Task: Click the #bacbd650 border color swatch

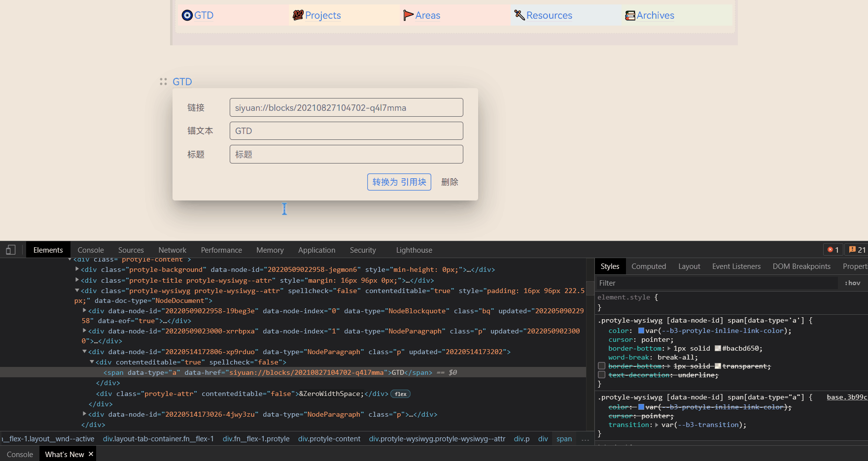Action: (718, 349)
